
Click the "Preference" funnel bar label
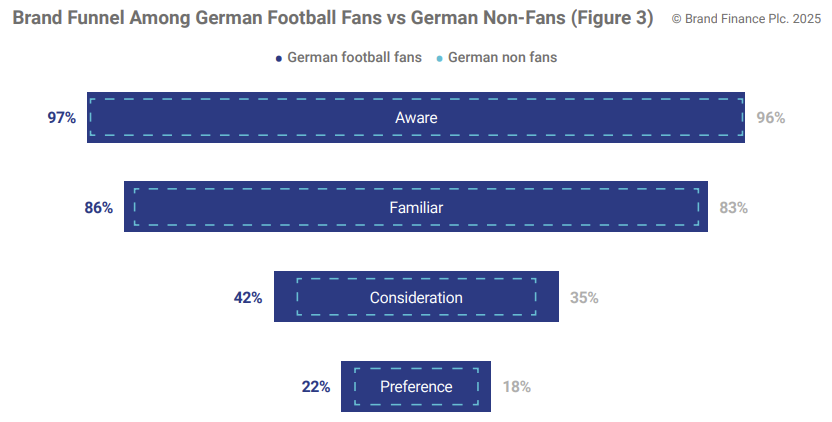point(416,387)
